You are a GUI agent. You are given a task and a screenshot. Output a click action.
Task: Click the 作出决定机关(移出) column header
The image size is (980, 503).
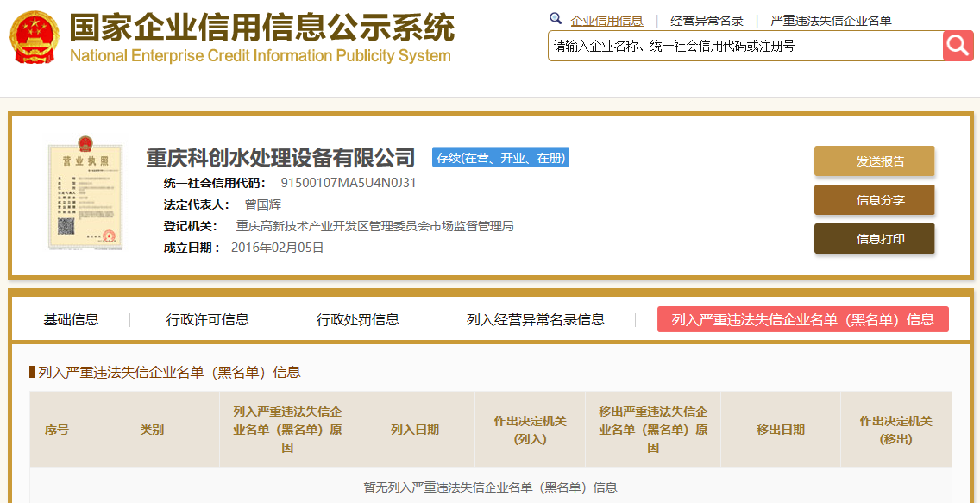(896, 430)
